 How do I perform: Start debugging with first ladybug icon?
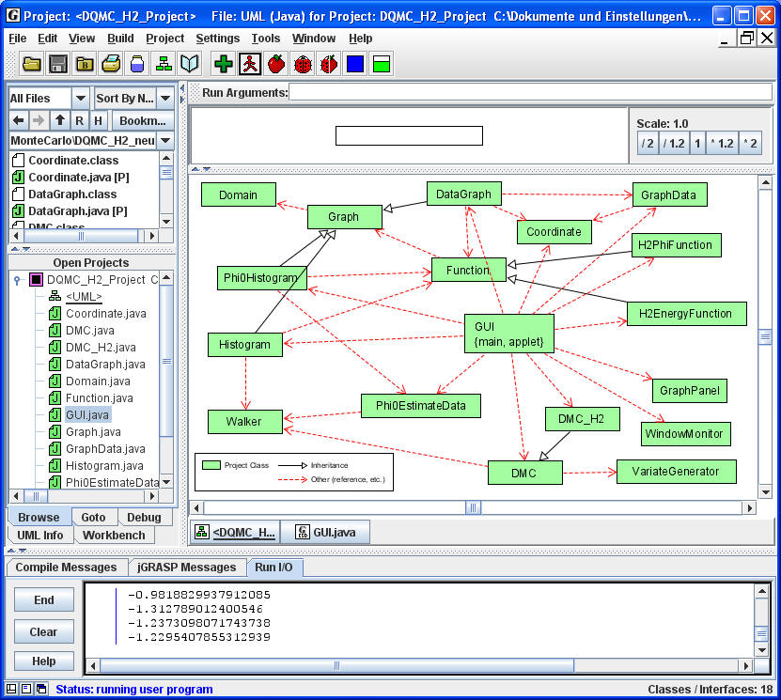click(x=303, y=64)
